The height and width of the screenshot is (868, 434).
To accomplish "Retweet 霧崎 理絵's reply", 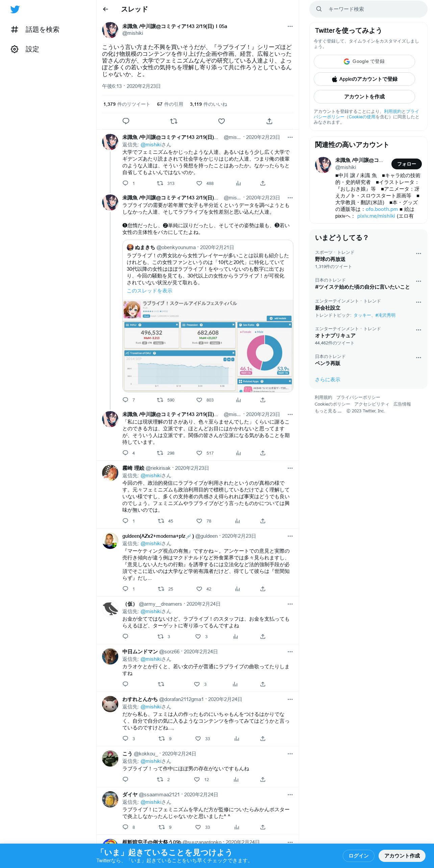I will coord(161,521).
